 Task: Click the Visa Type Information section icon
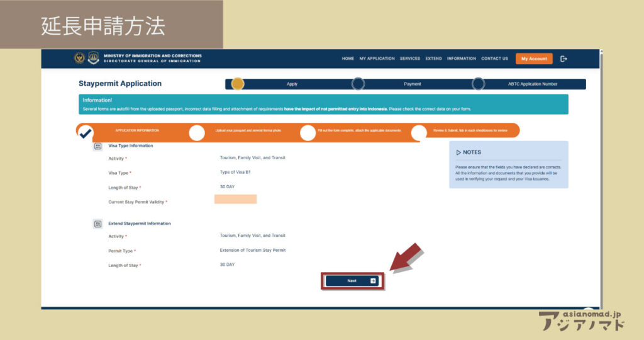tap(97, 146)
